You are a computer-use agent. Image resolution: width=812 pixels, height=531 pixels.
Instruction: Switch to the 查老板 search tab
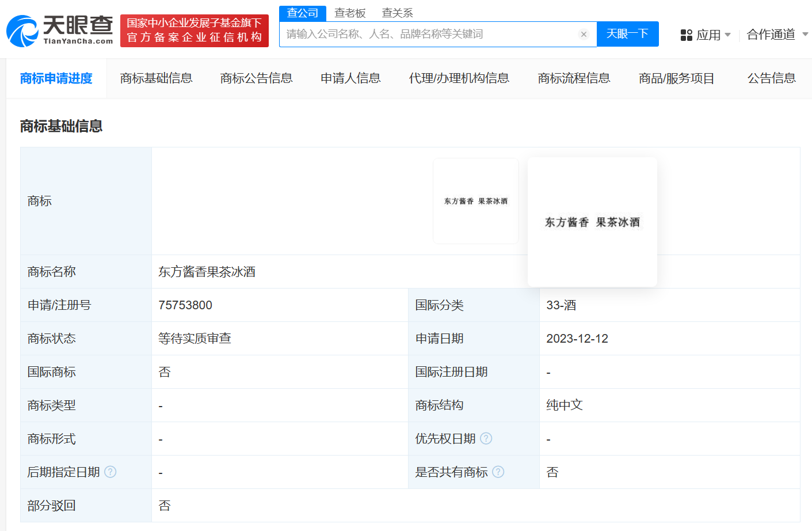click(x=350, y=13)
